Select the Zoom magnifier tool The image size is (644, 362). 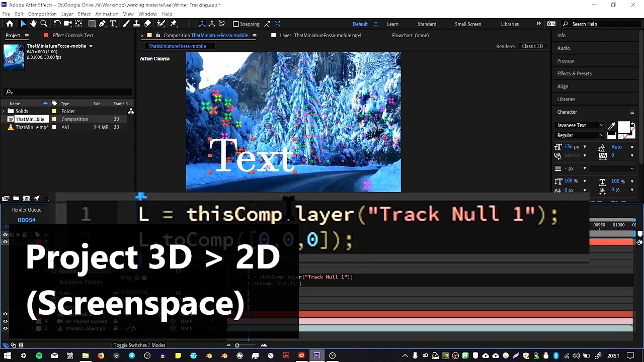click(44, 24)
